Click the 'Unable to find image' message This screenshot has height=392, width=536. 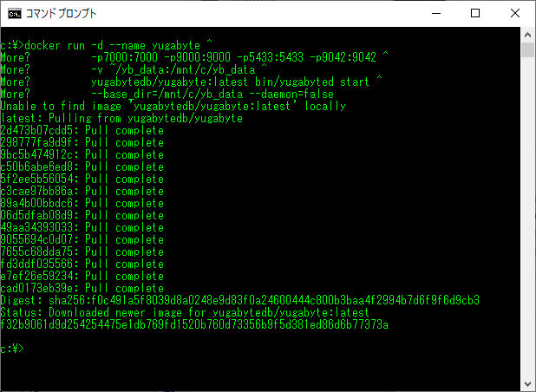[173, 106]
